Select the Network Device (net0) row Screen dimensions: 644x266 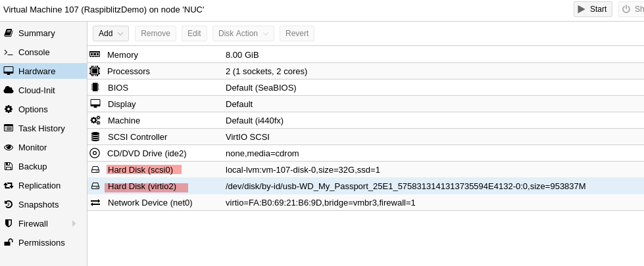click(366, 202)
